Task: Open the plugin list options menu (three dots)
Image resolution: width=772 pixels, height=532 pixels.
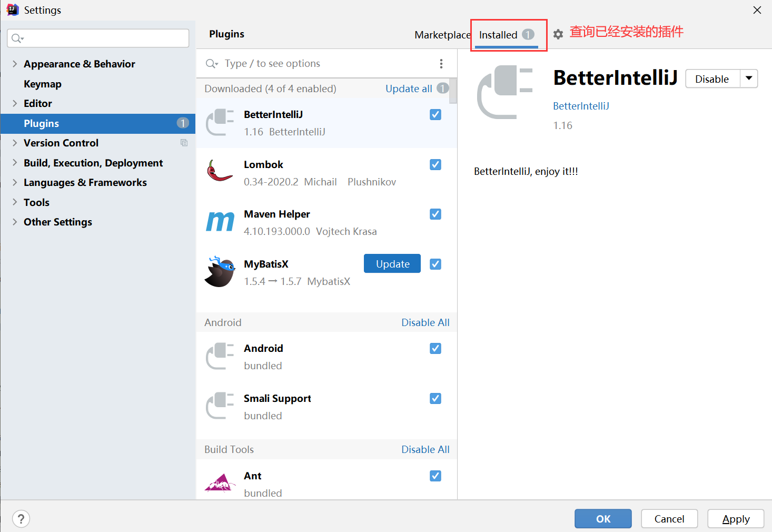Action: click(441, 64)
